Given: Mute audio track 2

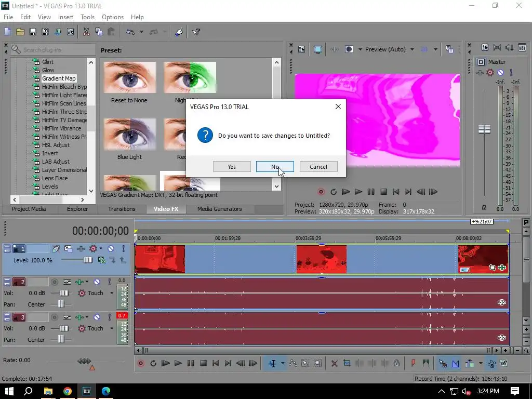Looking at the screenshot, I should tap(97, 282).
